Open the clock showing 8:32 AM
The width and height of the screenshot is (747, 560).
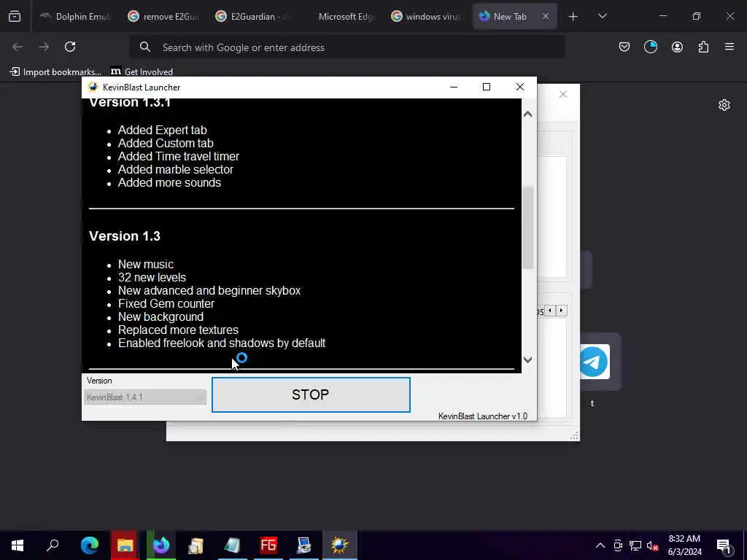[684, 545]
